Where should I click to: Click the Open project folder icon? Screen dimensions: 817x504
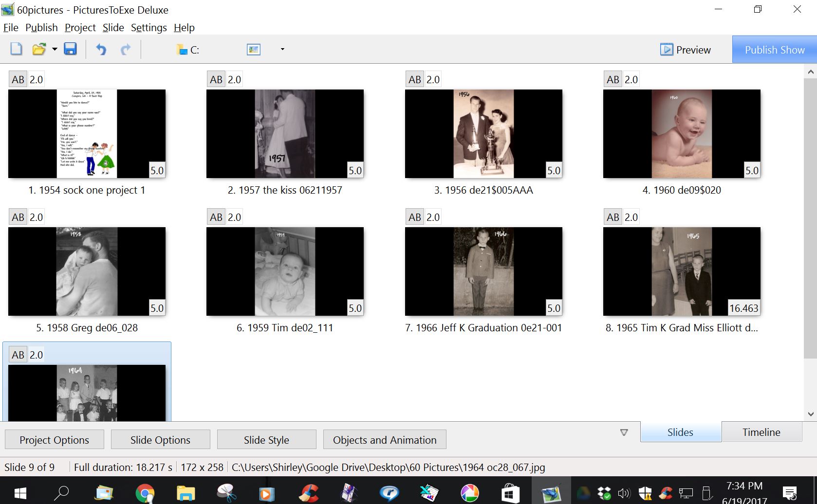pyautogui.click(x=38, y=49)
